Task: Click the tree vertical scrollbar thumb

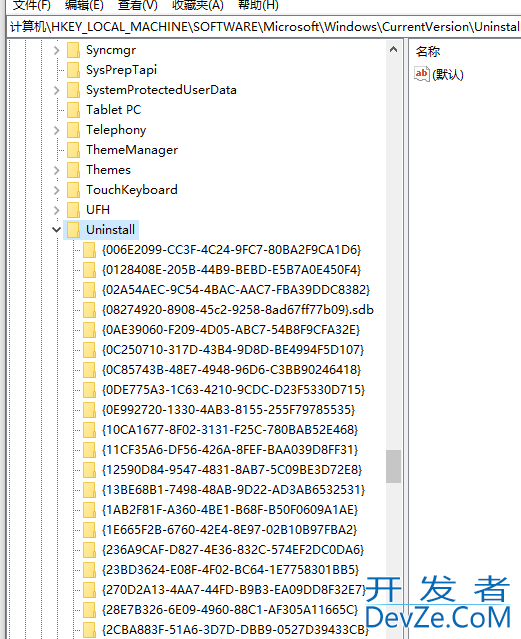Action: coord(393,466)
